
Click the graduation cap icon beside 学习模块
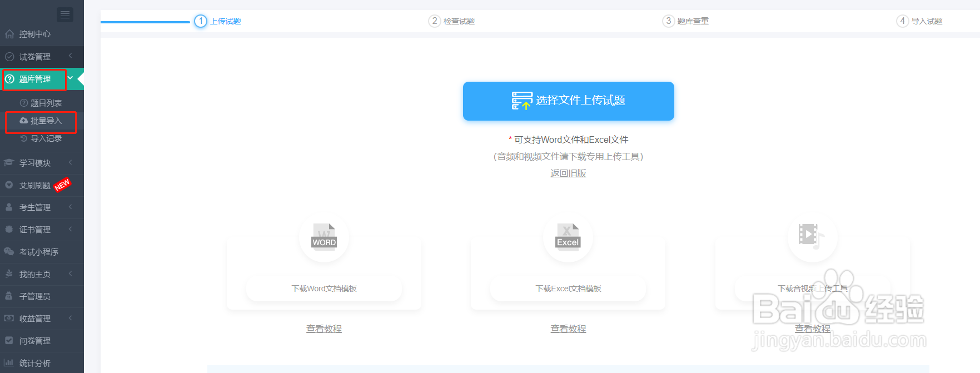pyautogui.click(x=9, y=163)
